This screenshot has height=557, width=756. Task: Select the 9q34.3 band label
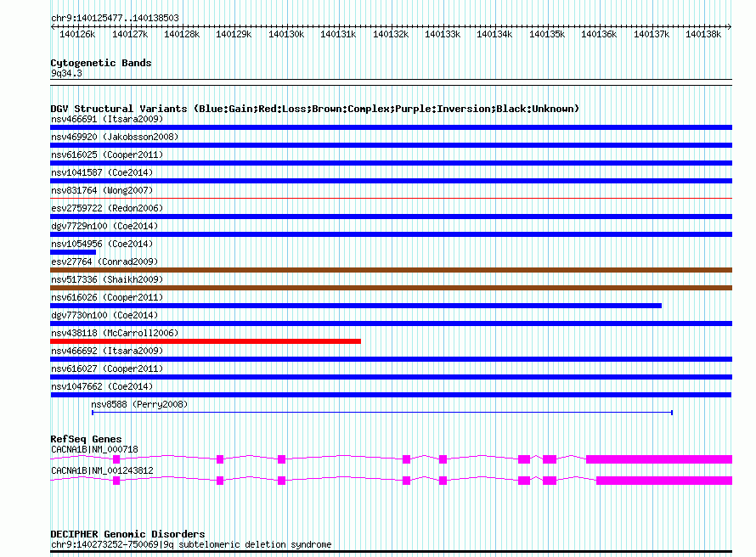coord(66,73)
